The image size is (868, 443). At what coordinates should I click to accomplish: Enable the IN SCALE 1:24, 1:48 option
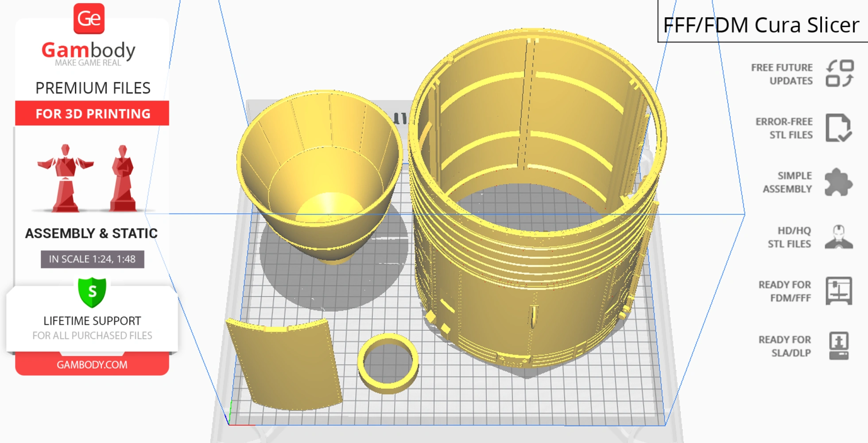(x=92, y=259)
